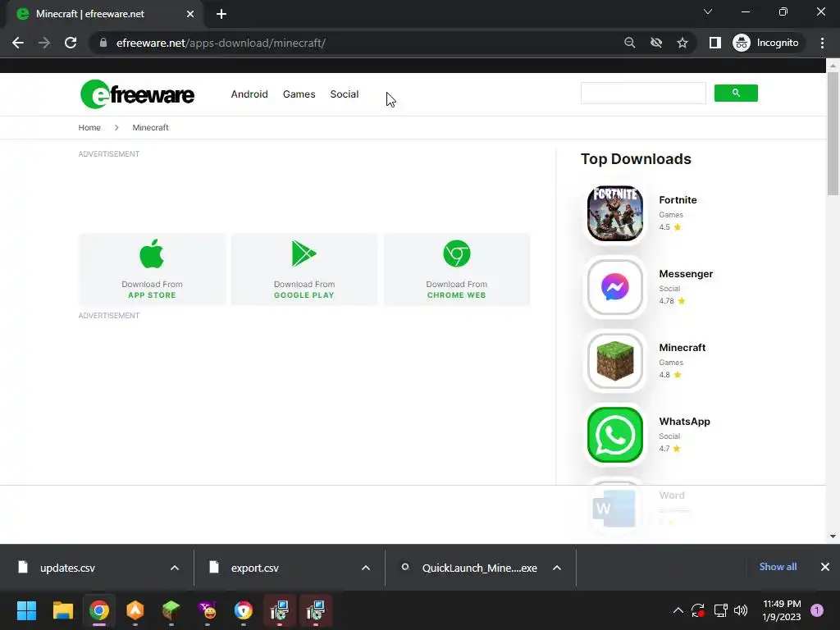Click the WhatsApp app icon

click(615, 435)
